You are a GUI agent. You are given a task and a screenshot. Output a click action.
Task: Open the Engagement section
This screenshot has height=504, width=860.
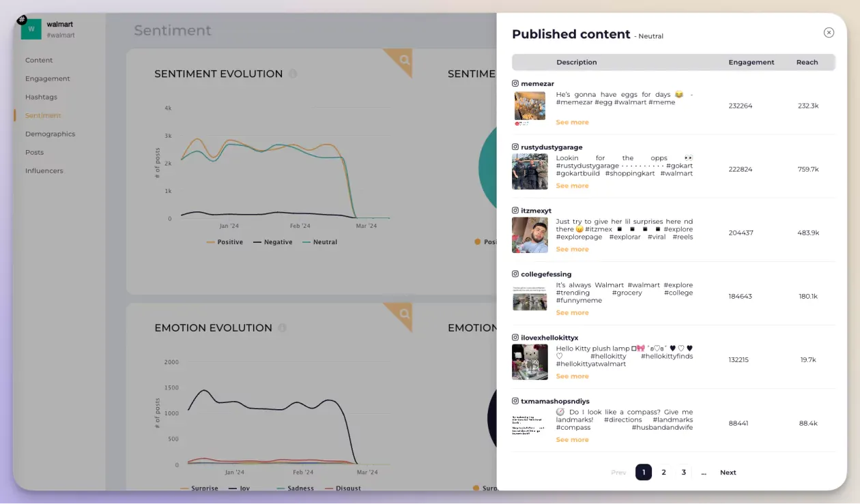point(48,78)
